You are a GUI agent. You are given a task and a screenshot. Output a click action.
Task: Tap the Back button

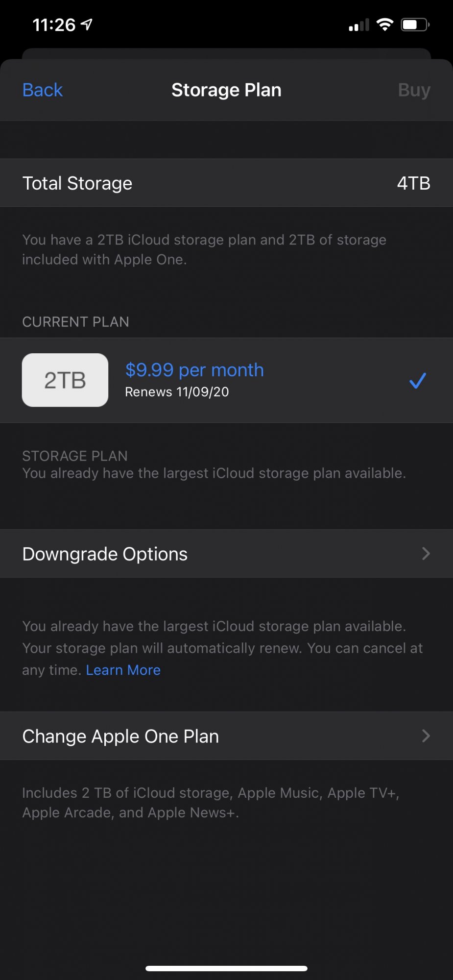[x=43, y=90]
